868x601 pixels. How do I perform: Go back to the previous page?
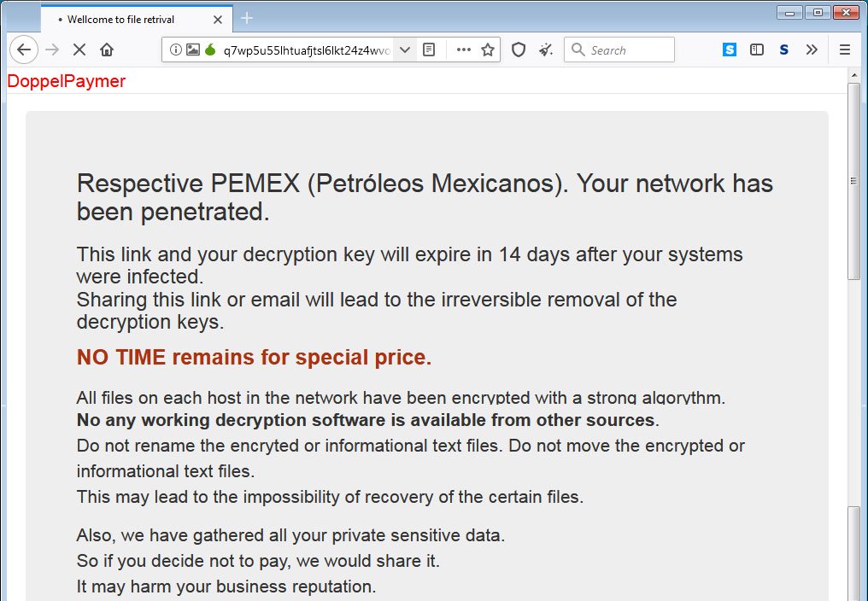coord(24,50)
